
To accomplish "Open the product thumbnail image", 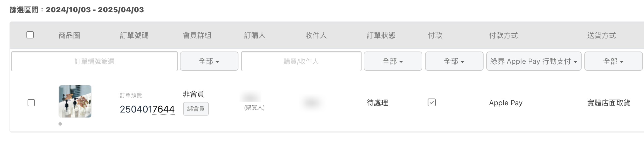I will [x=75, y=101].
